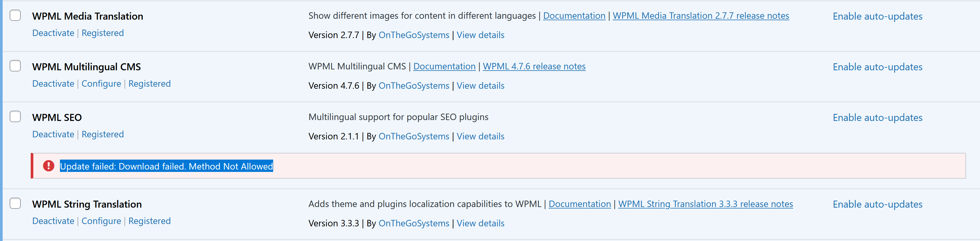Click OnTheGoSystems author link for Media Translation

pyautogui.click(x=414, y=35)
